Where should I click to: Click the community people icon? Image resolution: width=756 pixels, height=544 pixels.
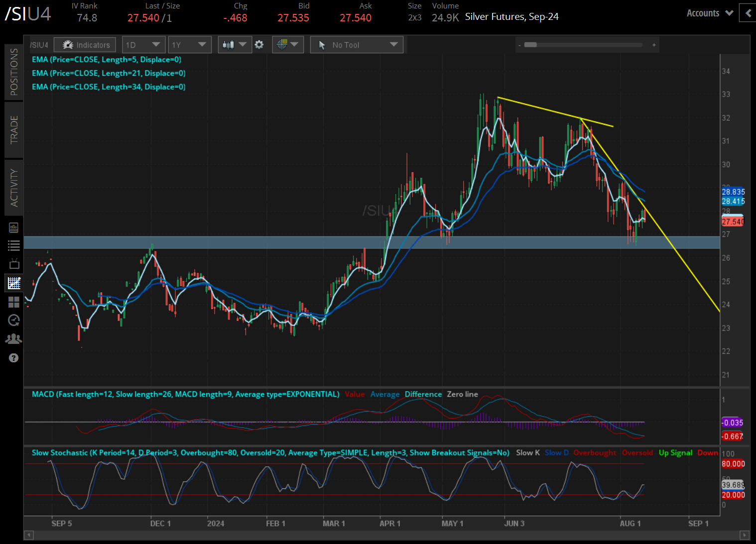[x=14, y=338]
